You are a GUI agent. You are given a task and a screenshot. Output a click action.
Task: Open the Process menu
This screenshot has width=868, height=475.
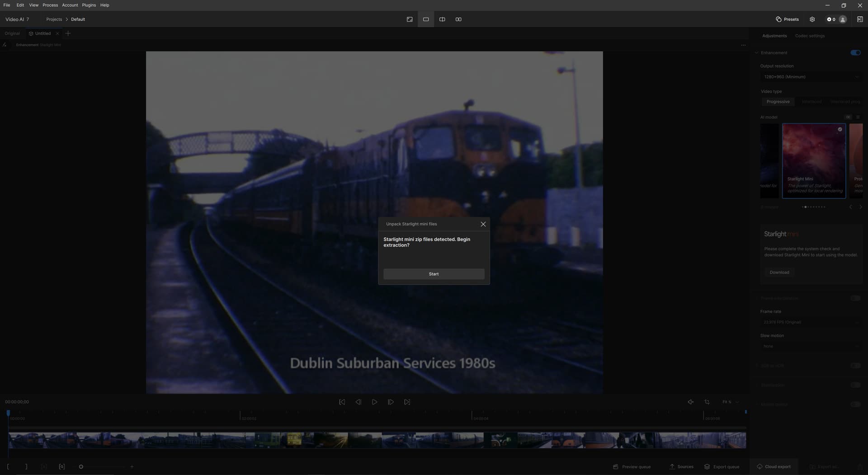pos(50,5)
